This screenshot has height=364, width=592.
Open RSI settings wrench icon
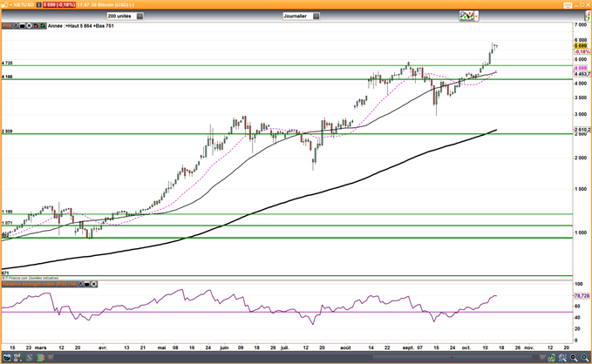click(x=80, y=284)
